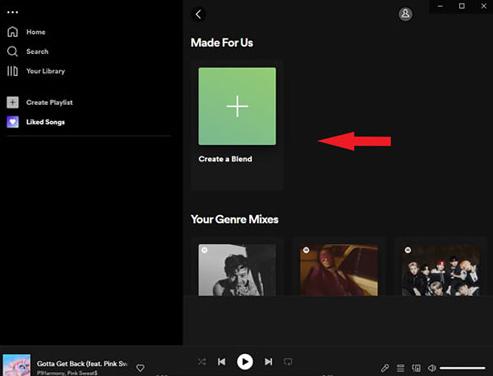The height and width of the screenshot is (376, 493).
Task: Click the Gotta Get Back song title
Action: [x=82, y=364]
